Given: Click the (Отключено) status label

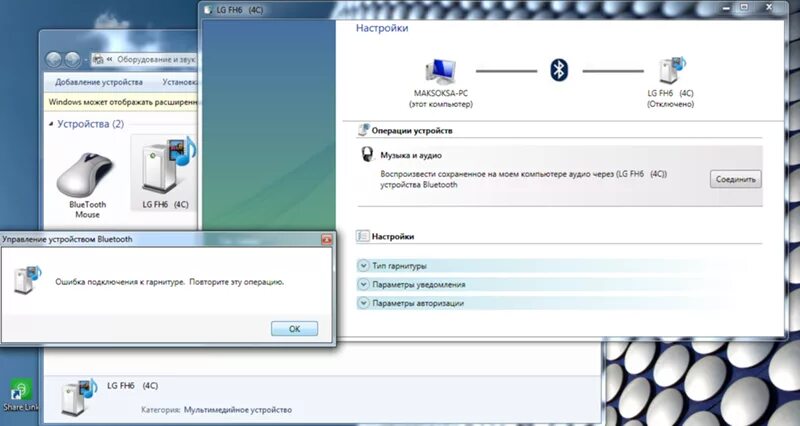Looking at the screenshot, I should (670, 104).
